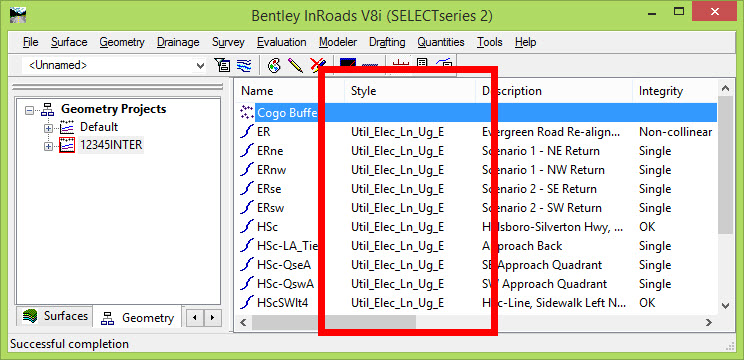Viewport: 744px width, 360px height.
Task: Click the horizontal scrollbar thumb in list
Action: [334, 323]
